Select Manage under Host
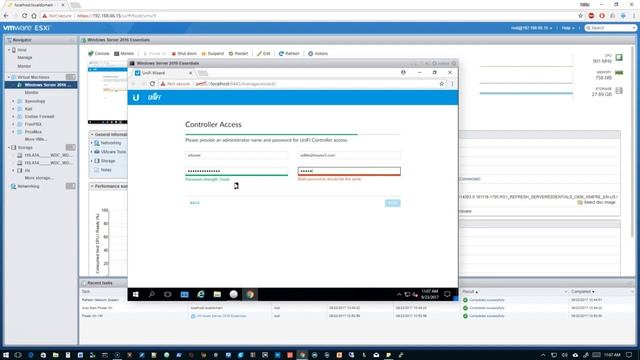Screen dimensions: 640x360 pyautogui.click(x=24, y=58)
